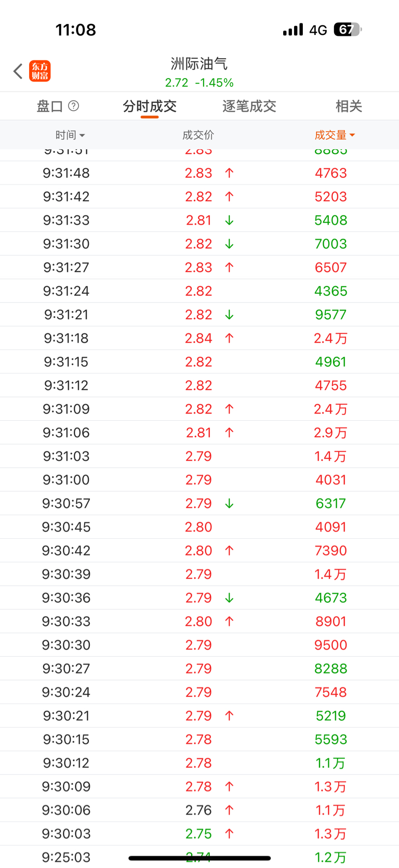Open the 时间 sort dropdown
The height and width of the screenshot is (868, 399).
pyautogui.click(x=70, y=135)
